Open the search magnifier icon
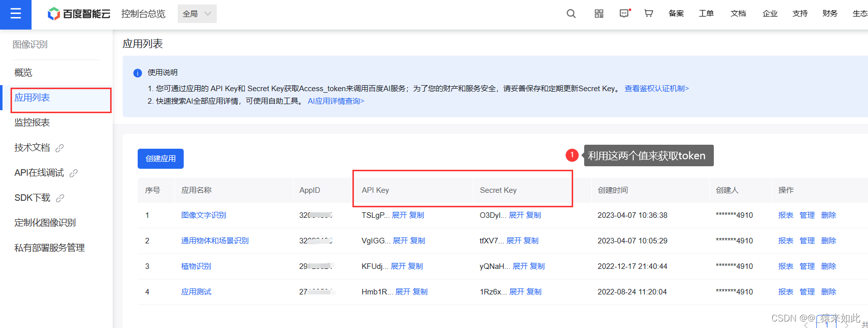This screenshot has width=868, height=328. pyautogui.click(x=571, y=14)
